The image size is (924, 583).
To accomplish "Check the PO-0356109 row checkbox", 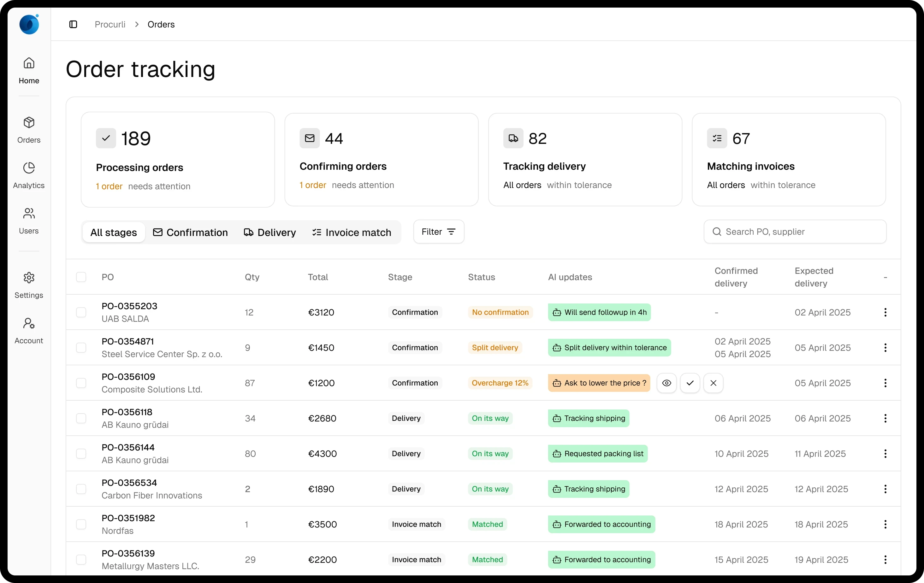I will point(81,383).
